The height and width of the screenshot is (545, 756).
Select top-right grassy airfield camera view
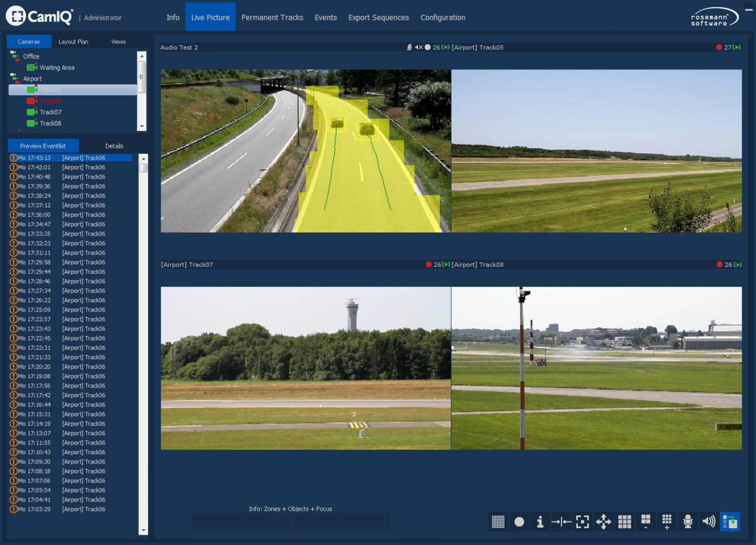pyautogui.click(x=597, y=151)
